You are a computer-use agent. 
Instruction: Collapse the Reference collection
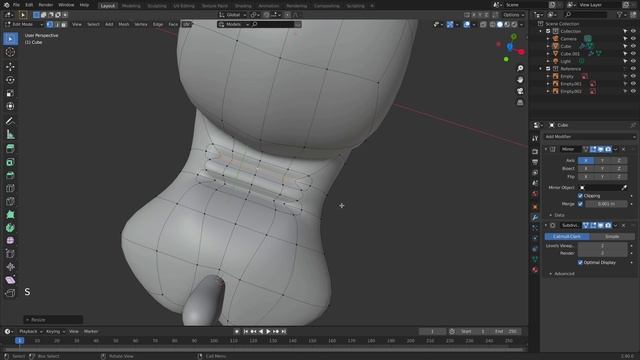[541, 69]
